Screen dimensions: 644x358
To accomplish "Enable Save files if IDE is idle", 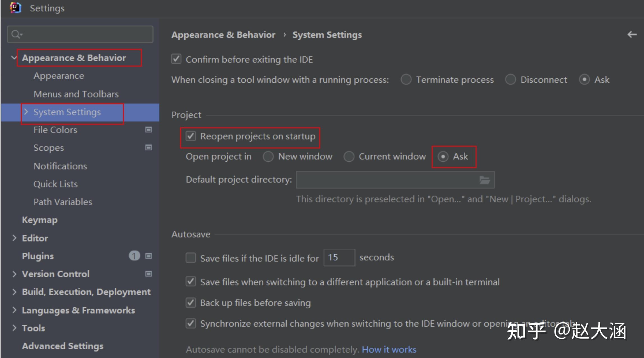I will coord(191,258).
